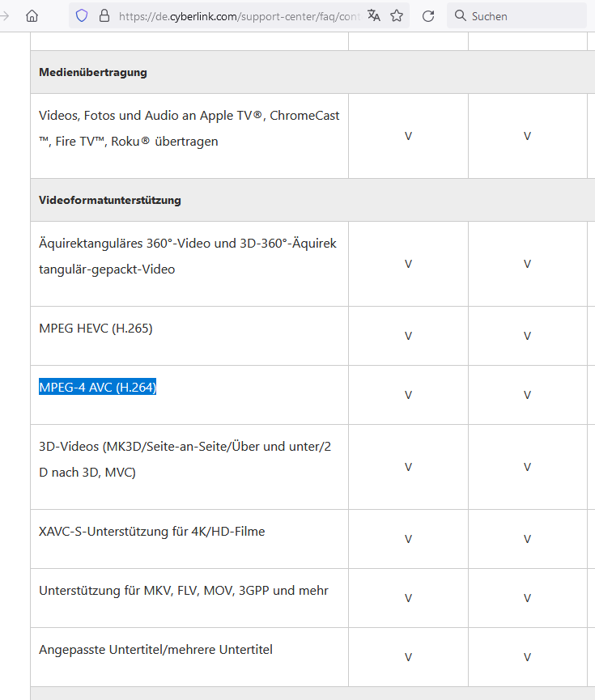This screenshot has height=700, width=595.
Task: Click the forward arrow navigation button
Action: pos(5,16)
